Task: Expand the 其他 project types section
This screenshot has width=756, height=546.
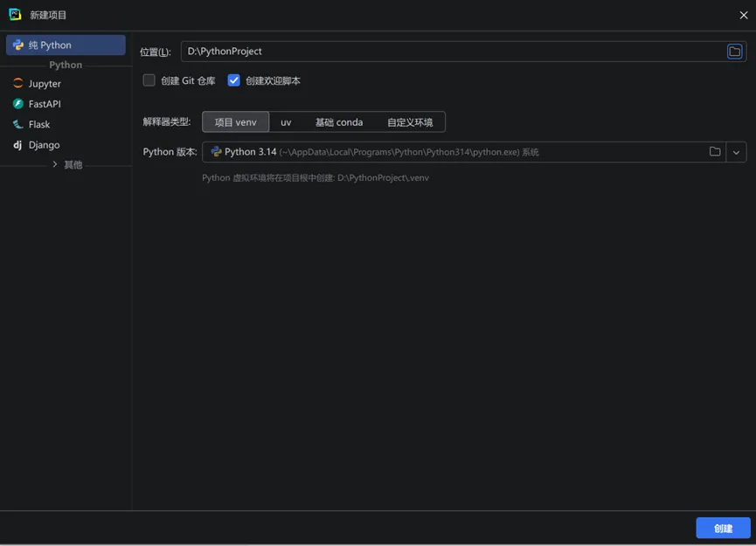Action: tap(55, 164)
